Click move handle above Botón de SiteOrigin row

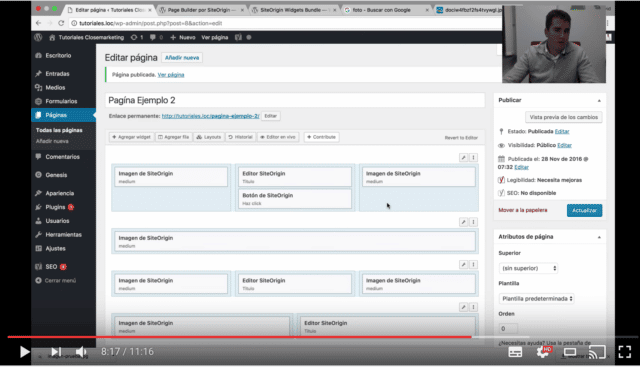pos(473,158)
